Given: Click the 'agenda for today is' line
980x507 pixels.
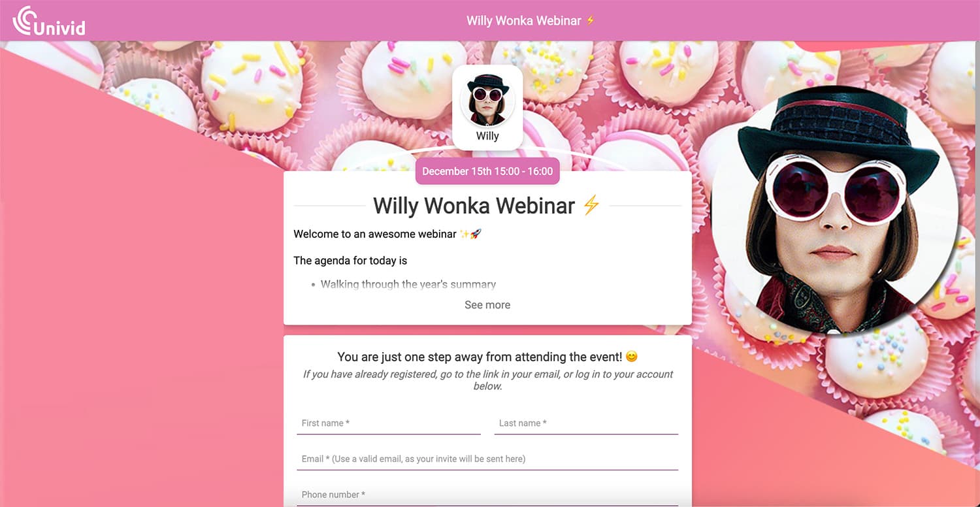Looking at the screenshot, I should 350,260.
